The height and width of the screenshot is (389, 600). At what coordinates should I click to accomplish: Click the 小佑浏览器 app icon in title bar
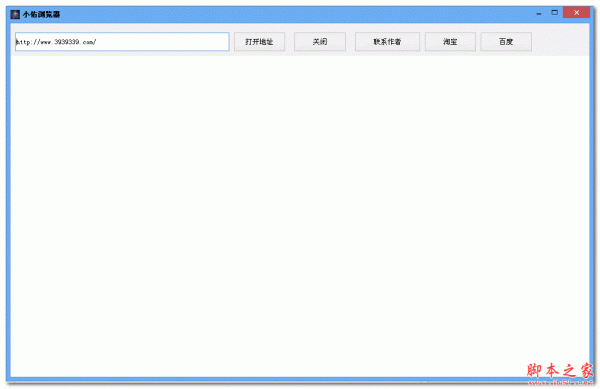15,15
